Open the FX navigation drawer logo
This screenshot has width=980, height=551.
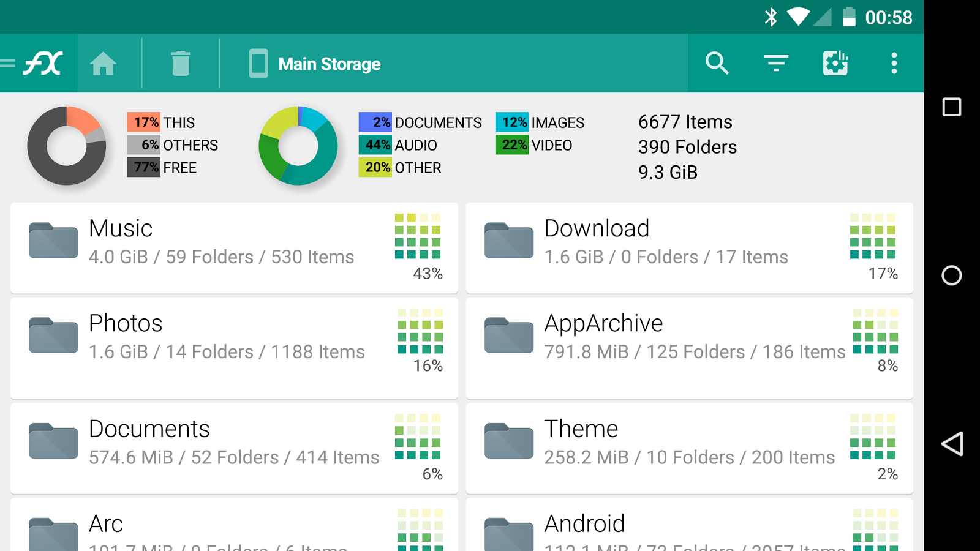point(40,63)
